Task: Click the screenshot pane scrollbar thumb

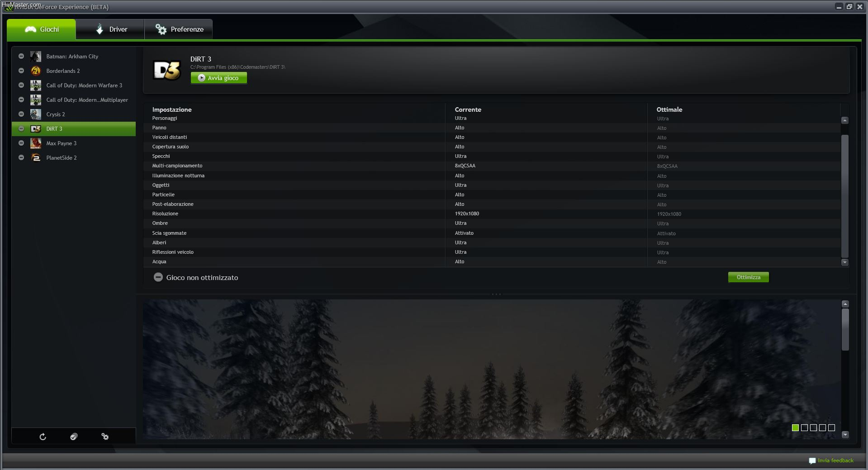Action: (845, 330)
